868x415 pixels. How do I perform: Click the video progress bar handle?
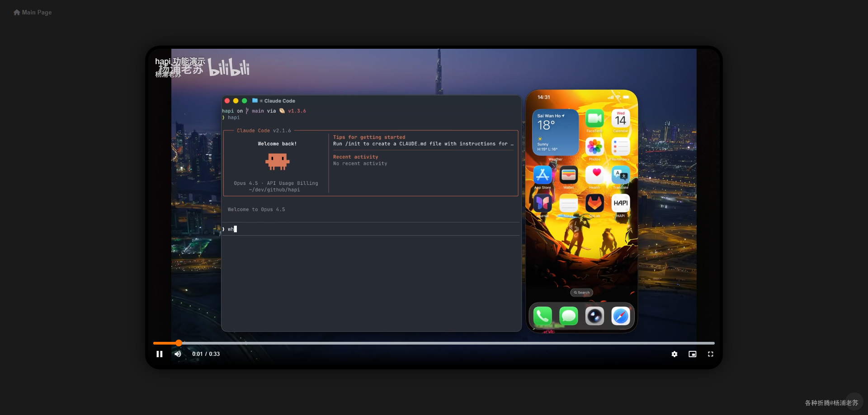pos(179,343)
